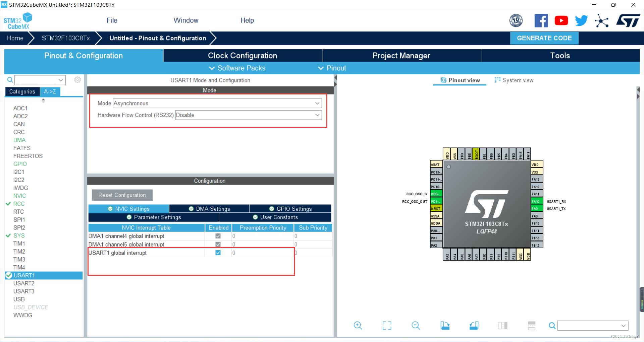Image resolution: width=644 pixels, height=342 pixels.
Task: Toggle DMA1 channel5 global interrupt checkbox
Action: [x=218, y=244]
